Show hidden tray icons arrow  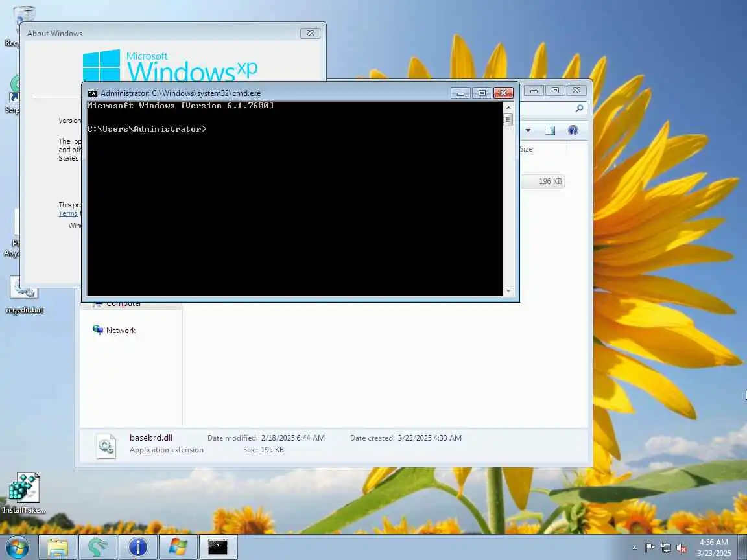click(634, 548)
